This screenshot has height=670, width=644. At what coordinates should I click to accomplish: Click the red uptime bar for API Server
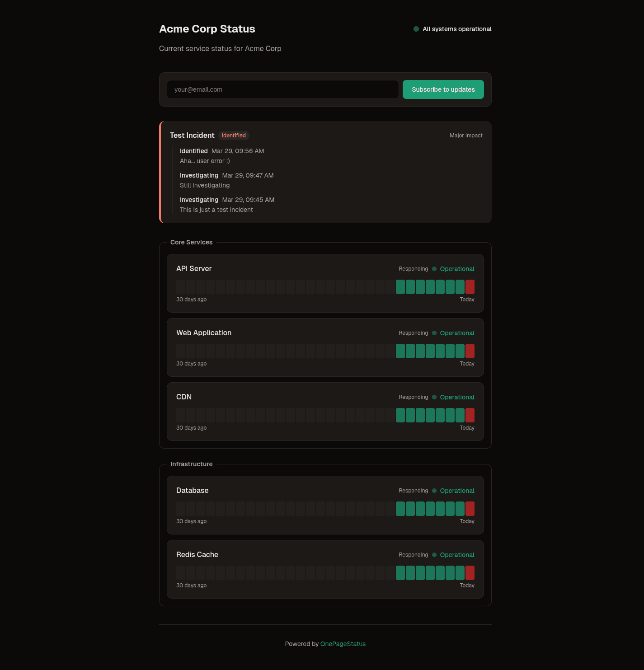pos(470,286)
